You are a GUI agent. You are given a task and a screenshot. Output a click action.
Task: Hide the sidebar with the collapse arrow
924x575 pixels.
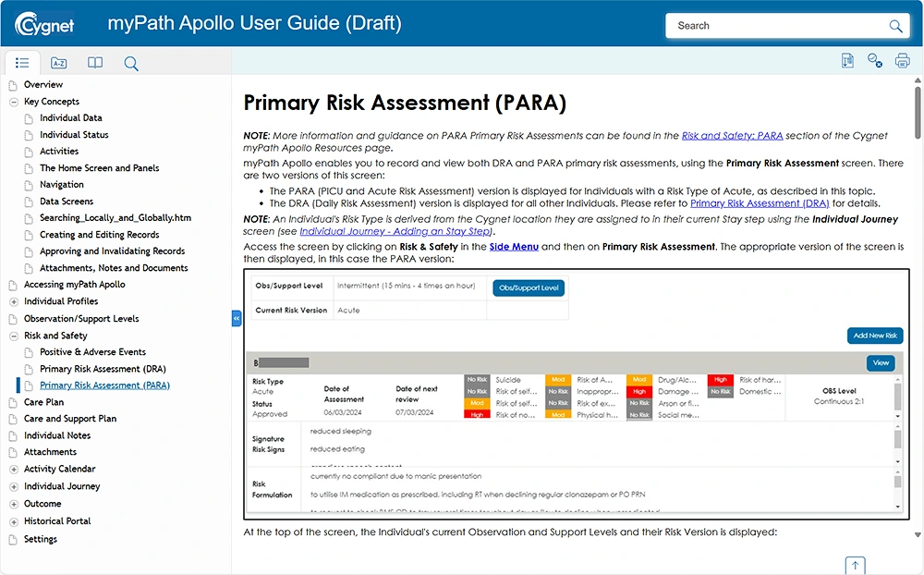tap(237, 318)
